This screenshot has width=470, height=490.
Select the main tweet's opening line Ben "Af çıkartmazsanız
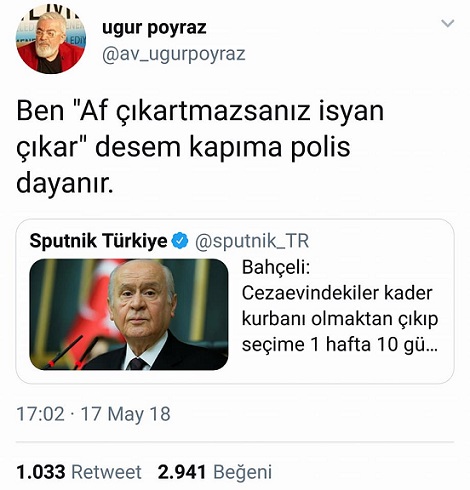coord(200,112)
